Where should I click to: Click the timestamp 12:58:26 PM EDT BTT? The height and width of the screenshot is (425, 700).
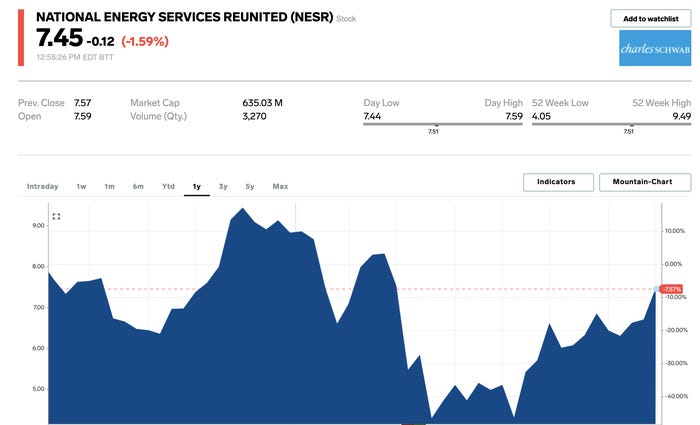pos(75,57)
